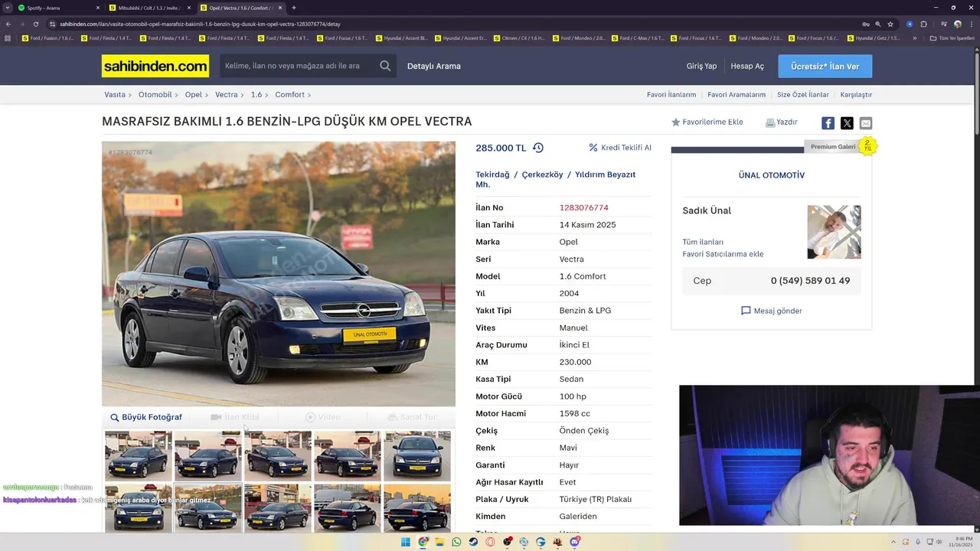
Task: Click the search magnifier icon
Action: pos(385,66)
